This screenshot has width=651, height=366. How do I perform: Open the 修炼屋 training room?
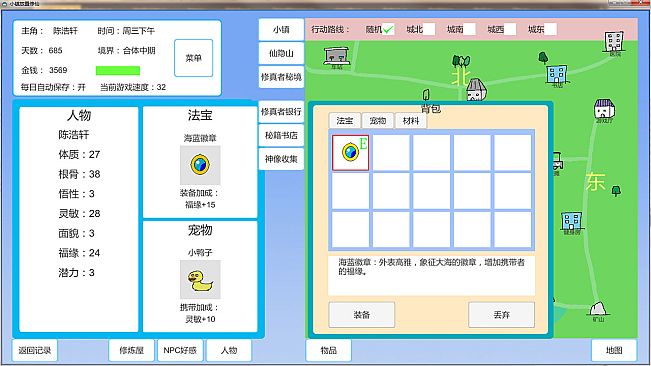pyautogui.click(x=132, y=350)
